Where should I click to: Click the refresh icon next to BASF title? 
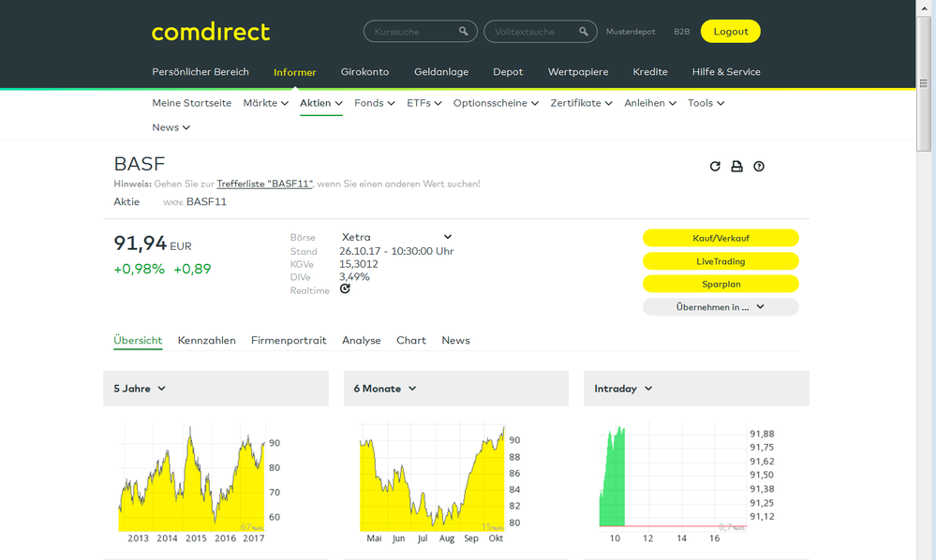pos(715,167)
